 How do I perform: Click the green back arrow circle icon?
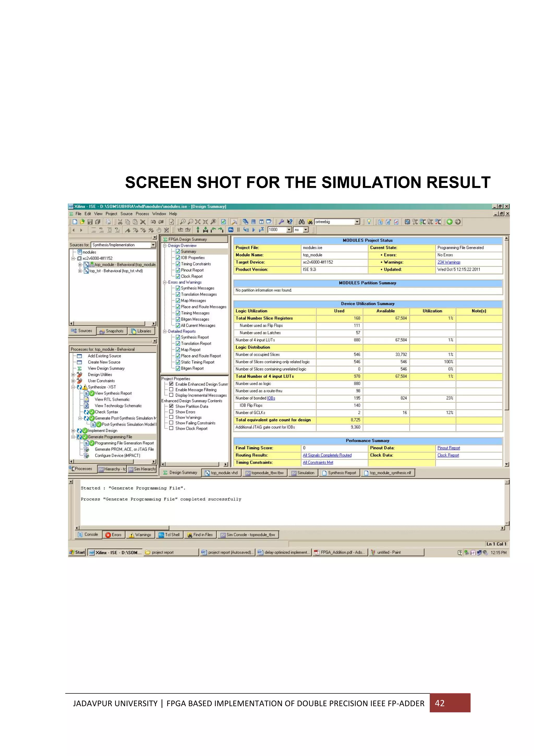point(450,222)
